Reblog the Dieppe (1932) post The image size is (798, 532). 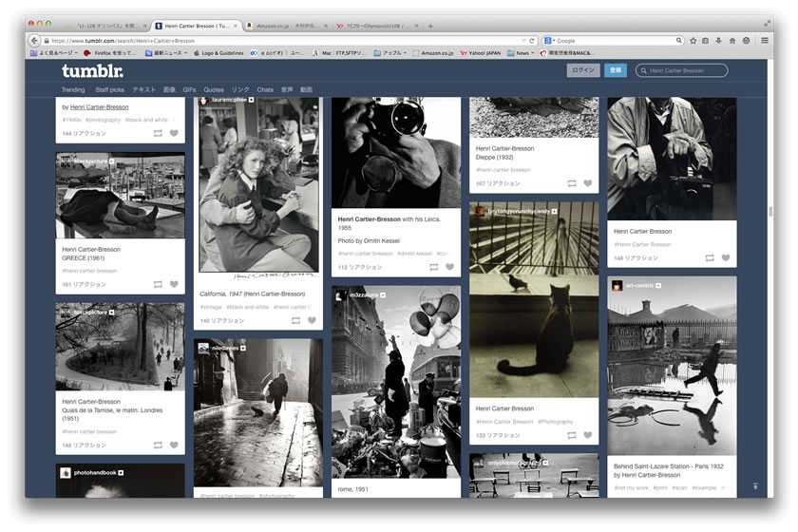[572, 183]
